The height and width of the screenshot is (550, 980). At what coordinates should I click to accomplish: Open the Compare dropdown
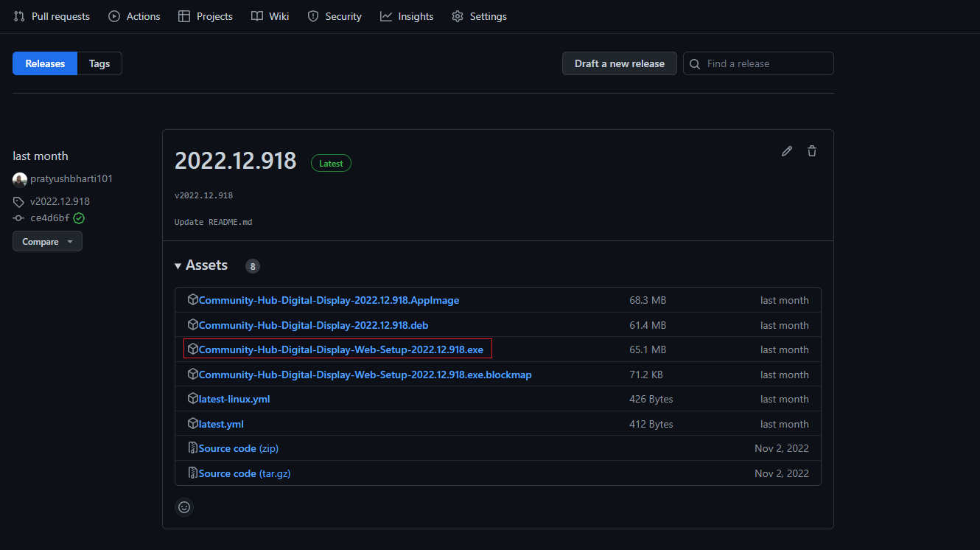tap(47, 241)
